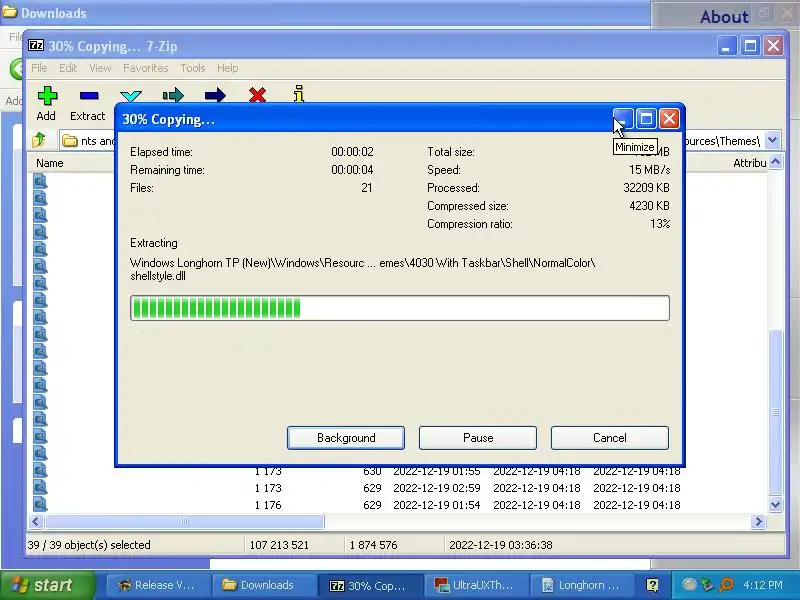Click the horizontal scrollbar left arrow
800x600 pixels.
(x=36, y=521)
